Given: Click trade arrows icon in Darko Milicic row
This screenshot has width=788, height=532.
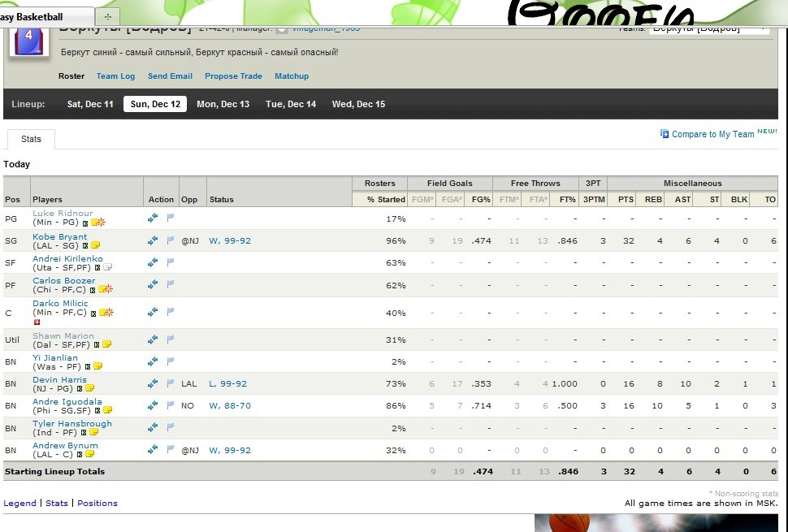Looking at the screenshot, I should [x=153, y=312].
